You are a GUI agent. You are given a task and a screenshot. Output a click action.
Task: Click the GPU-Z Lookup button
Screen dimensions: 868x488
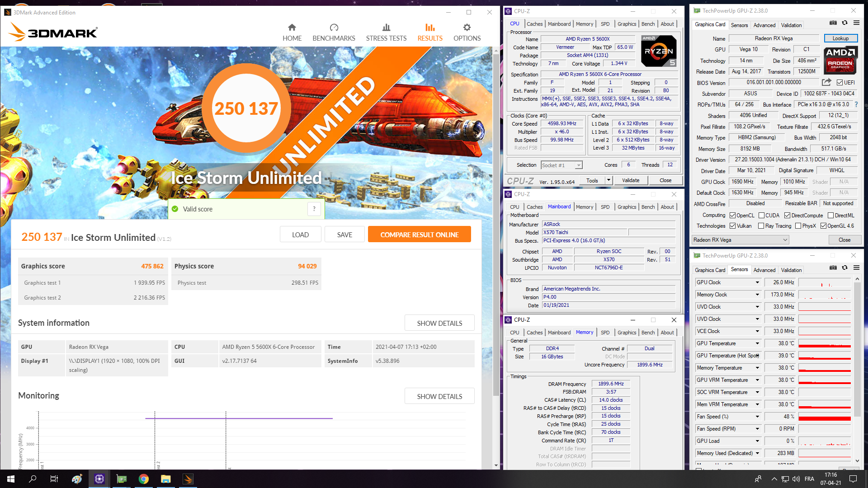840,38
